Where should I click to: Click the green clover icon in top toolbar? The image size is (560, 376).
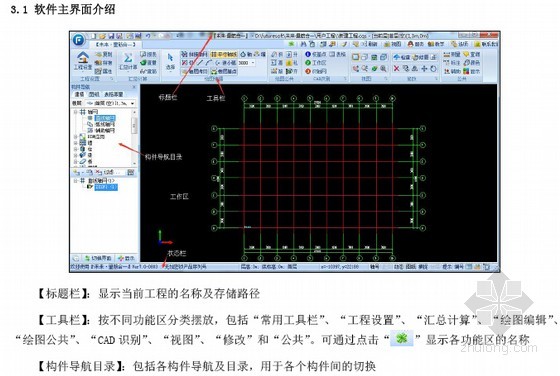pos(291,44)
